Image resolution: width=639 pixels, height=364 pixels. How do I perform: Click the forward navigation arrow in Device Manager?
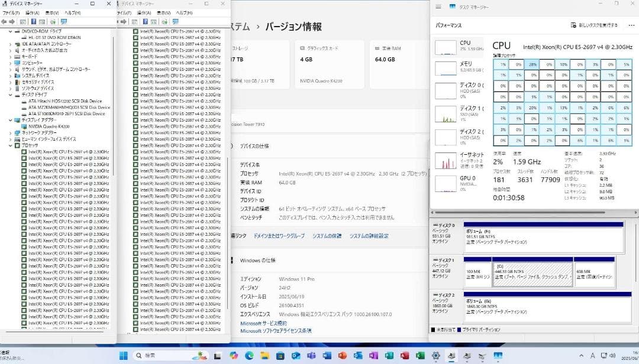point(12,22)
